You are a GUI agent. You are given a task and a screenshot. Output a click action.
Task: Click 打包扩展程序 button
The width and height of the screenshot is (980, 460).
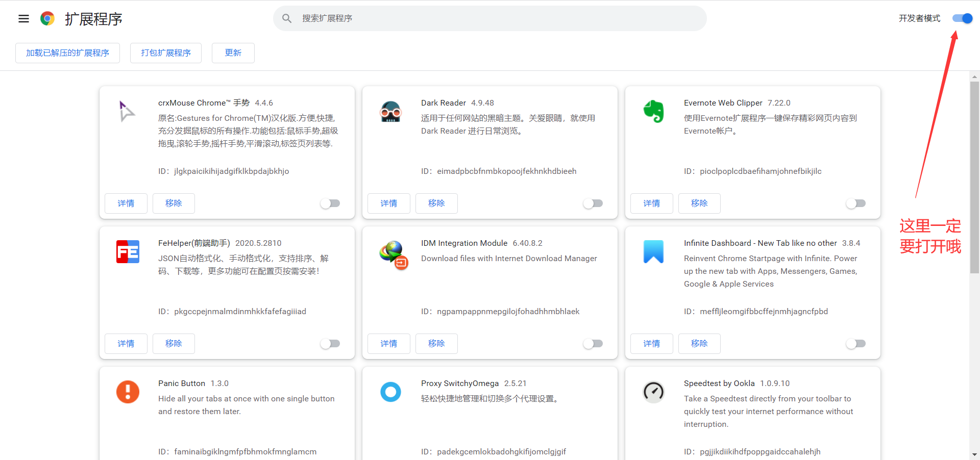166,53
